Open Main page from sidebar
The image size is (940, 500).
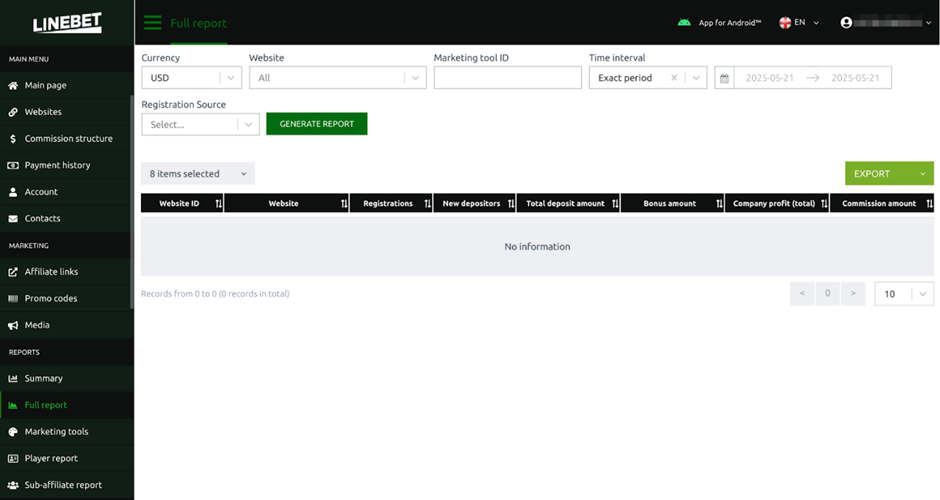point(67,85)
